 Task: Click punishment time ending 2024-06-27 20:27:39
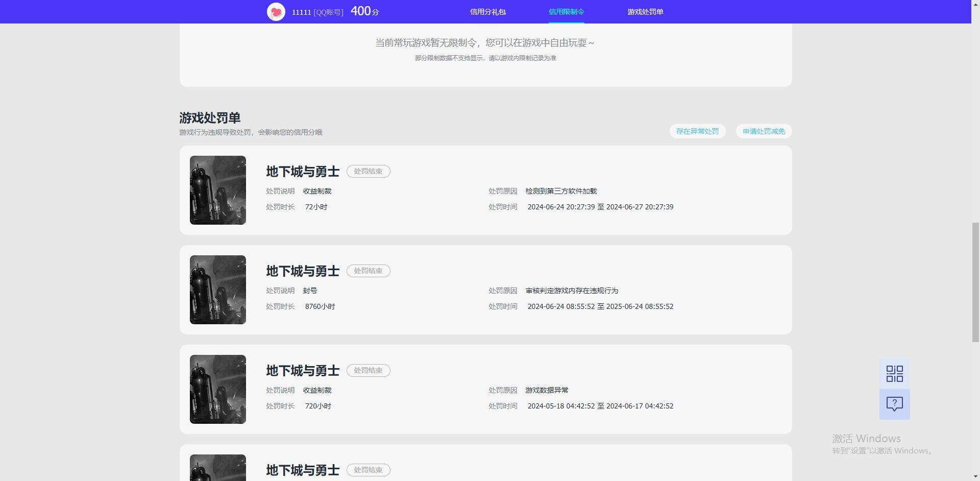pyautogui.click(x=600, y=207)
